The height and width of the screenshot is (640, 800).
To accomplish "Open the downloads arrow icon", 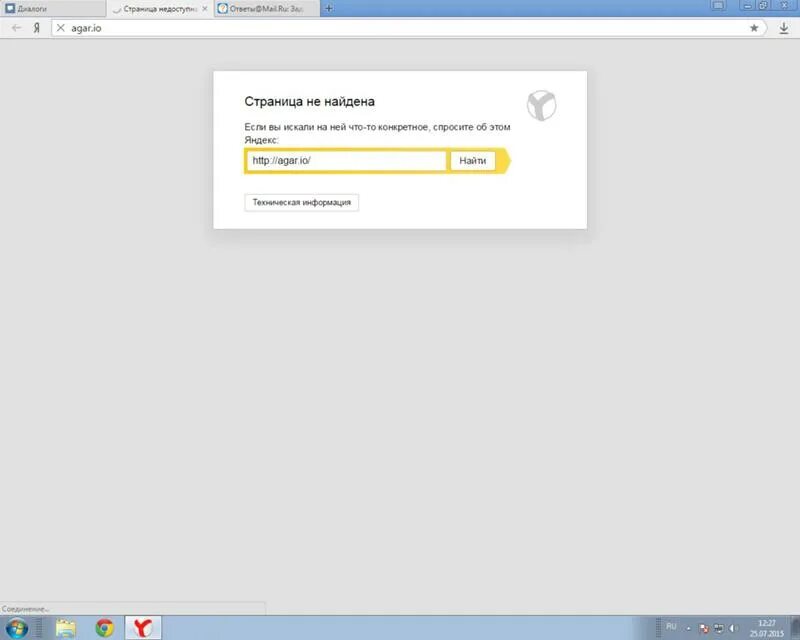I will coord(784,28).
